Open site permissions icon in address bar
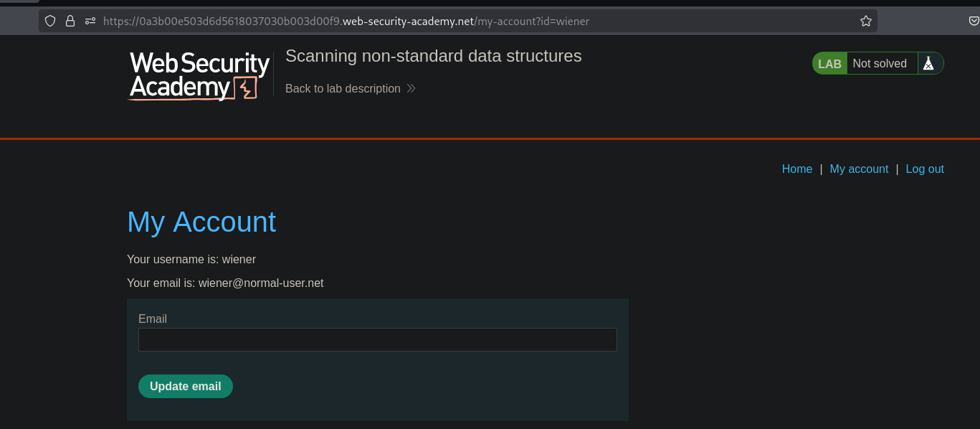The width and height of the screenshot is (980, 429). tap(90, 21)
